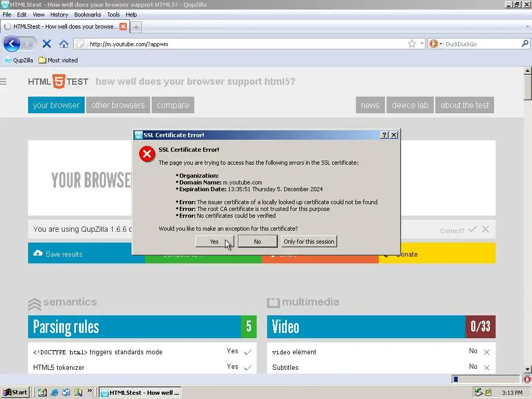The height and width of the screenshot is (399, 532).
Task: Click the Windows Start button
Action: click(x=15, y=393)
